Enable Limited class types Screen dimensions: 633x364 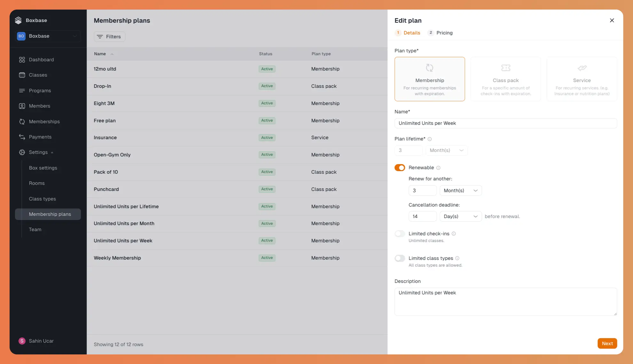[400, 258]
